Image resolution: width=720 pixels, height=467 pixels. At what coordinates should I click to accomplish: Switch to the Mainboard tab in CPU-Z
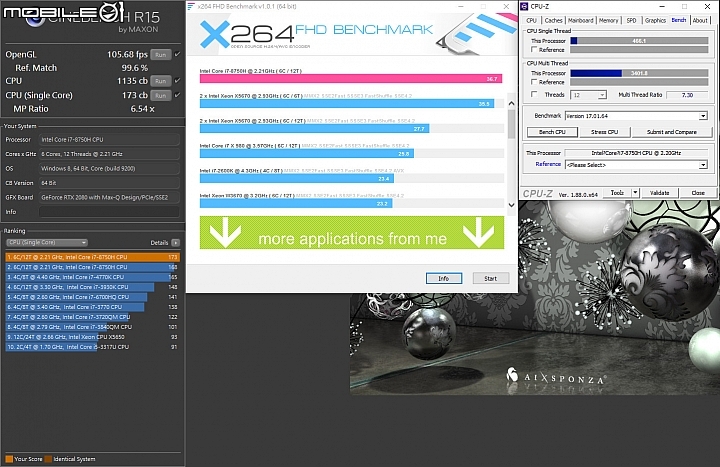coord(580,21)
